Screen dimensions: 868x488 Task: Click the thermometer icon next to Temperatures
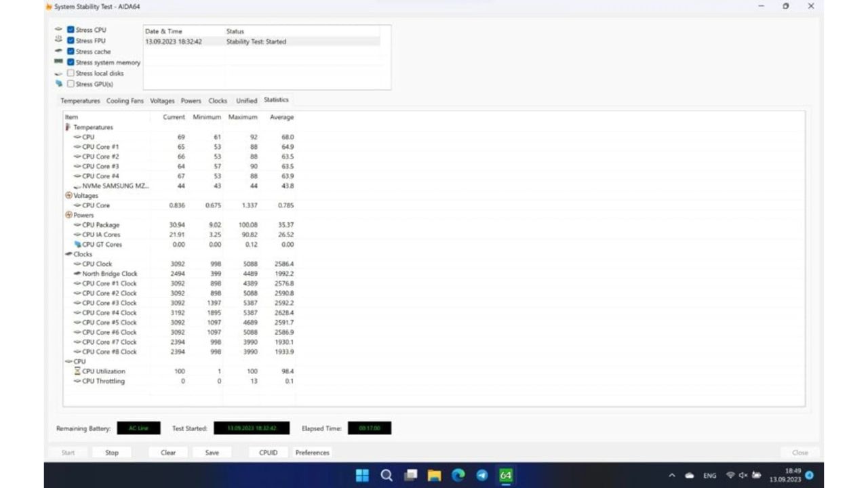[67, 127]
